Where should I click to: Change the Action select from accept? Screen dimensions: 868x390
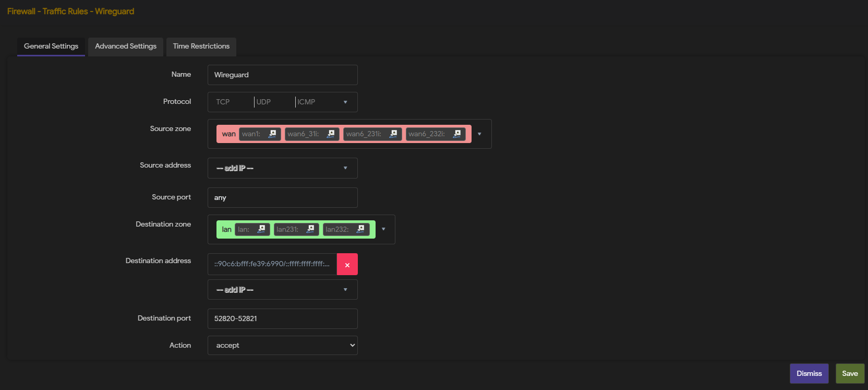[282, 345]
